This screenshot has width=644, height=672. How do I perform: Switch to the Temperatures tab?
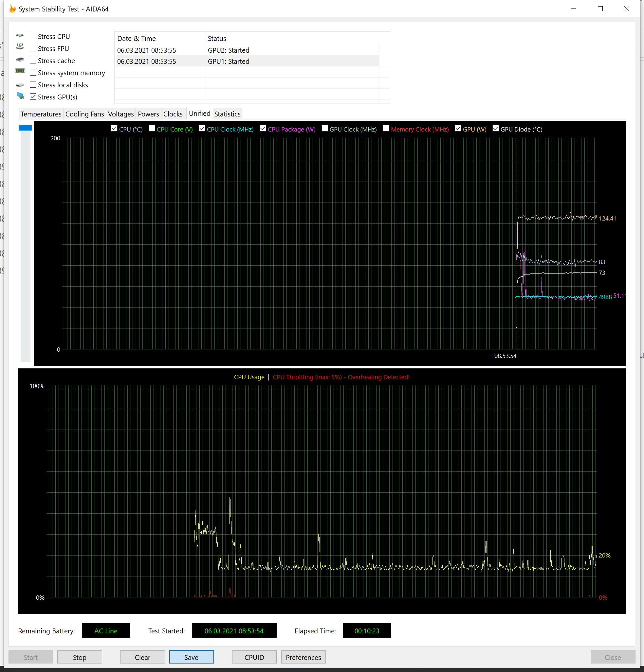41,114
